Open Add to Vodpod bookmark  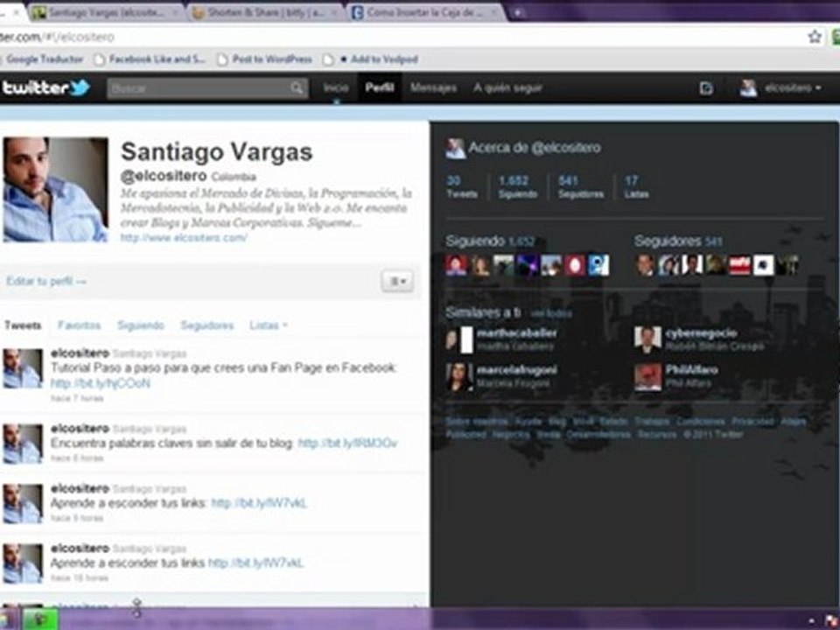coord(371,59)
